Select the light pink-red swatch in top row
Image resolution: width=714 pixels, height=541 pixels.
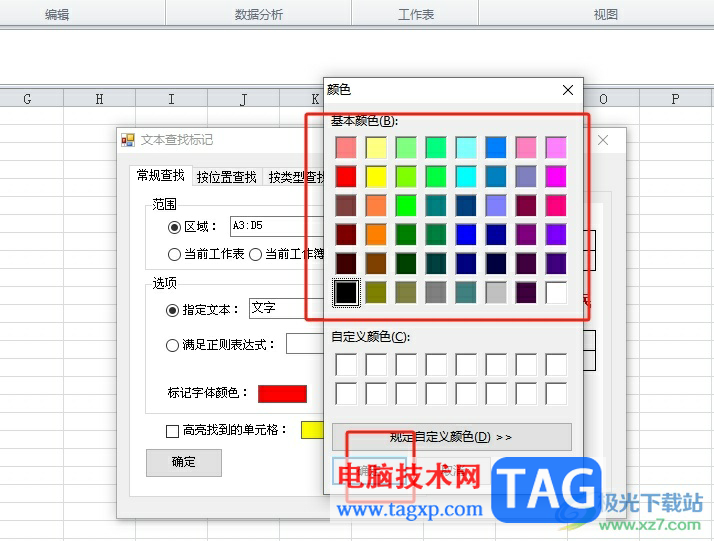[346, 147]
